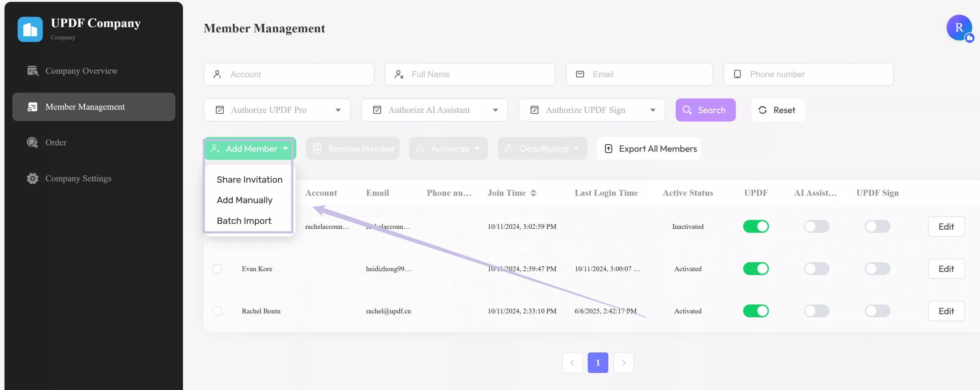
Task: Click the magnifier icon in Search button
Action: (x=687, y=110)
